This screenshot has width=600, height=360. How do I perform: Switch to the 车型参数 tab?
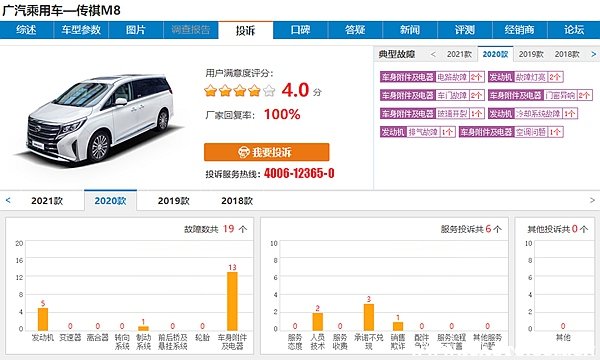(81, 30)
